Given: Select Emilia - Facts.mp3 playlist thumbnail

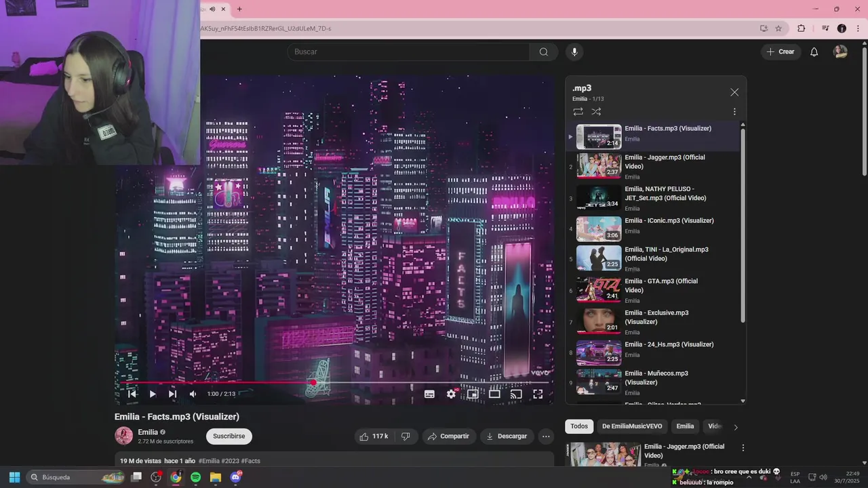Looking at the screenshot, I should tap(599, 136).
